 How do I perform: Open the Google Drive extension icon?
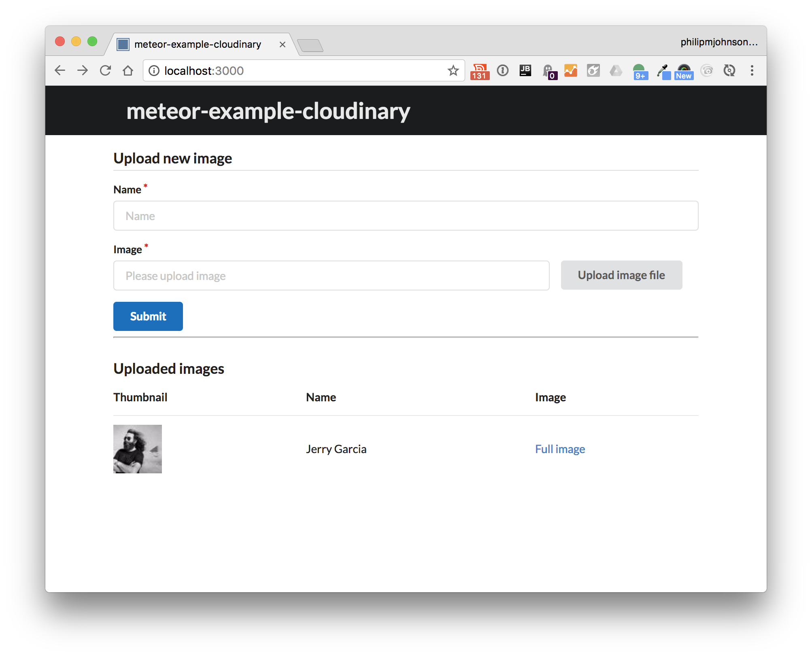[x=616, y=71]
